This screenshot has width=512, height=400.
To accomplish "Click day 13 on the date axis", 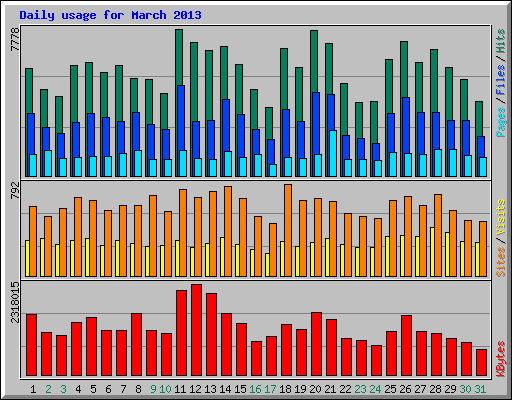I will [210, 389].
